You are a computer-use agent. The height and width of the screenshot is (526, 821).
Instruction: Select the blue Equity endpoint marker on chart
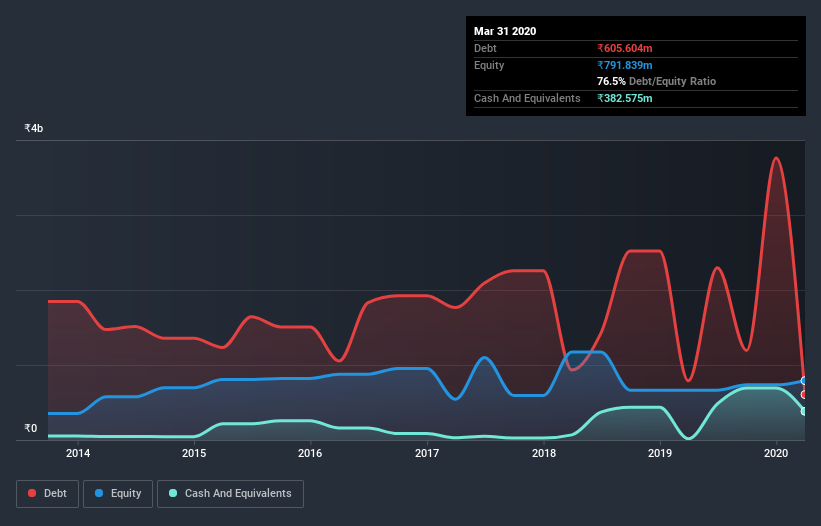(804, 380)
